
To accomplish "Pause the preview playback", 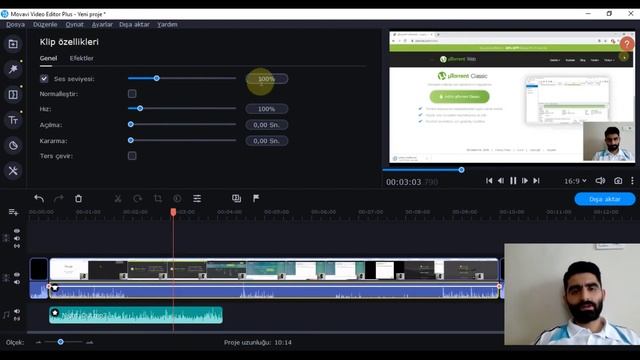I will pyautogui.click(x=513, y=180).
